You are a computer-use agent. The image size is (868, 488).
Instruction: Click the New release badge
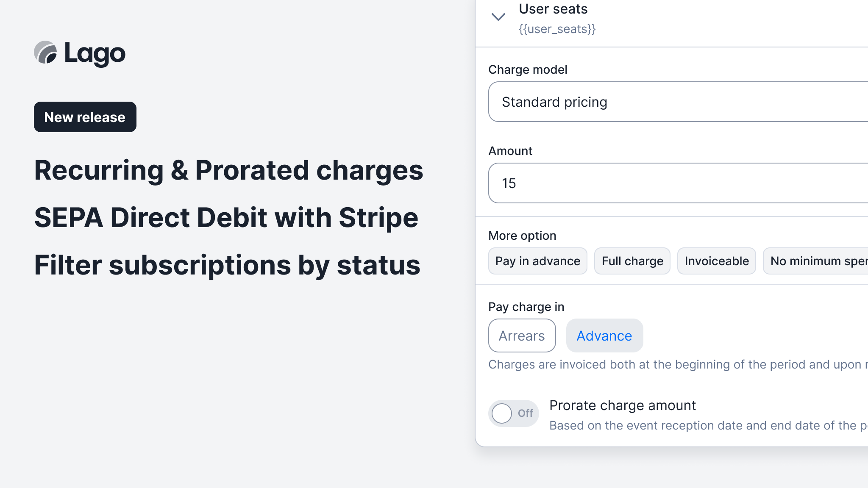point(85,117)
